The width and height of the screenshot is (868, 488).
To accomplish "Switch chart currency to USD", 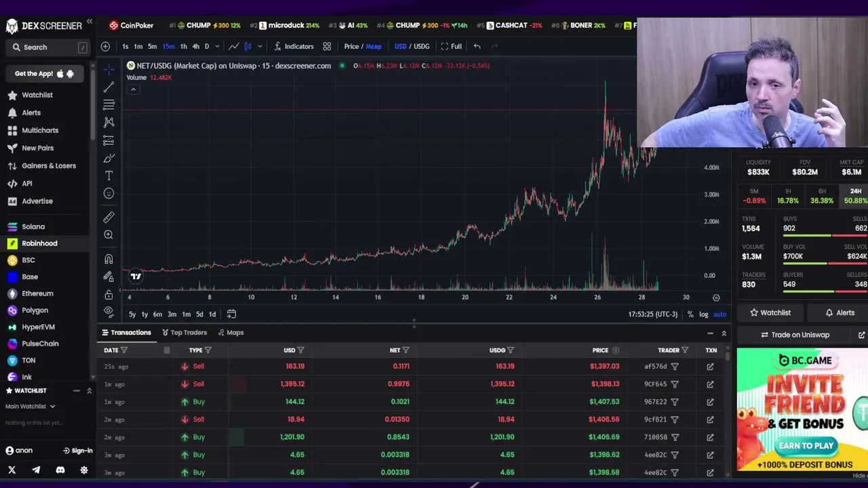I will tap(400, 46).
